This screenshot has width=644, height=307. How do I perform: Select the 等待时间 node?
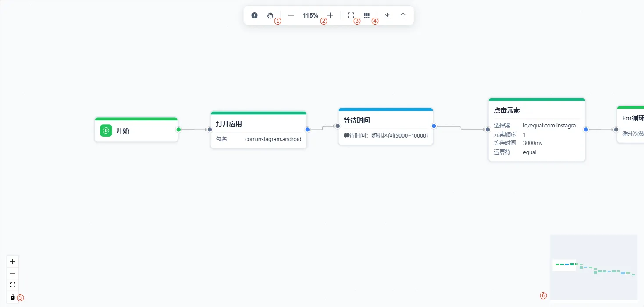(386, 126)
